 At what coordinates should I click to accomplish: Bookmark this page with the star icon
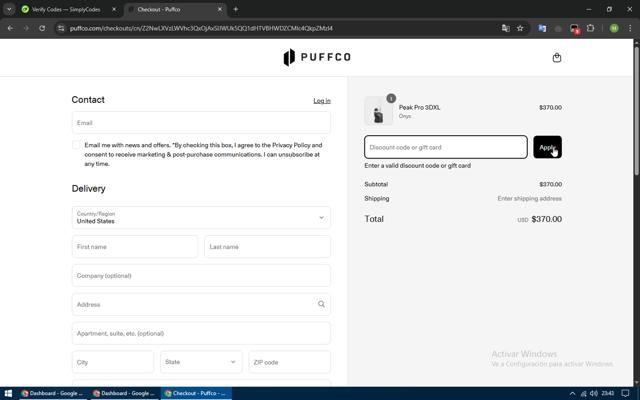coord(520,28)
